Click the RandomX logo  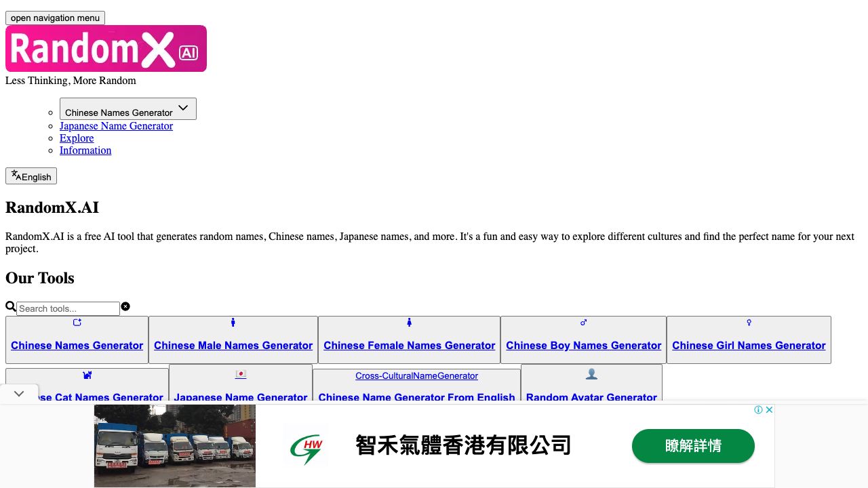tap(106, 47)
